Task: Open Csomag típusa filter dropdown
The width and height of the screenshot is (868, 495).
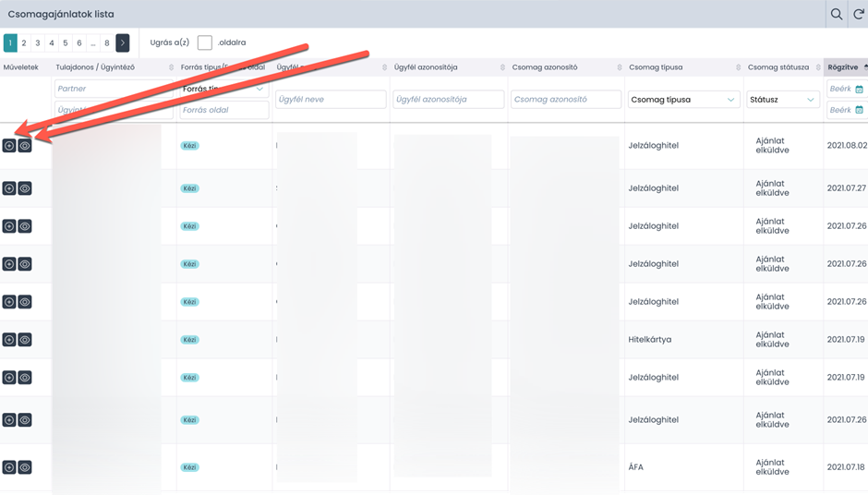Action: (683, 100)
